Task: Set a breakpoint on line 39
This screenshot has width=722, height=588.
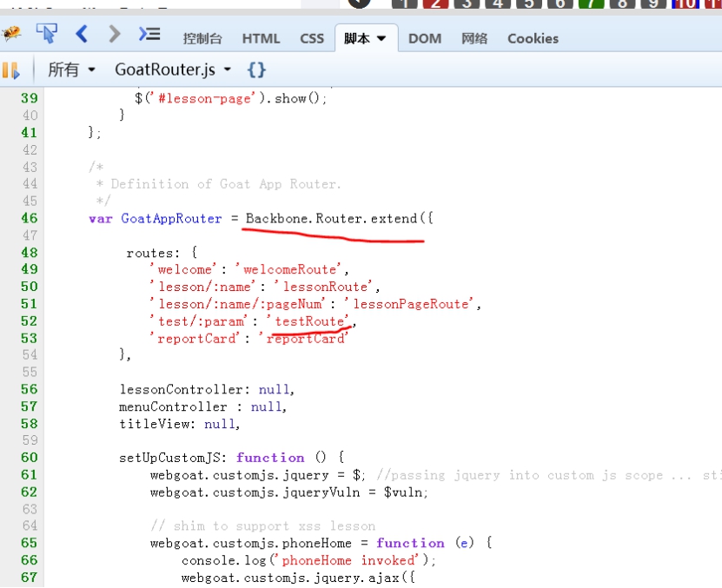Action: [29, 98]
